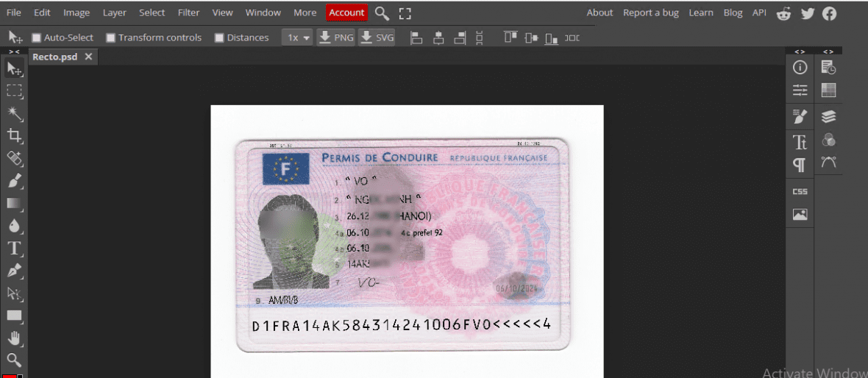Open the Edit menu

tap(42, 13)
